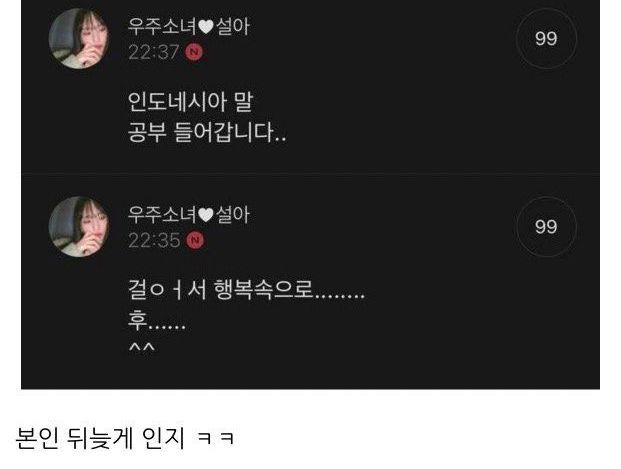The height and width of the screenshot is (469, 621).
Task: Click the heart in the 22:37 post's username
Action: tap(206, 27)
